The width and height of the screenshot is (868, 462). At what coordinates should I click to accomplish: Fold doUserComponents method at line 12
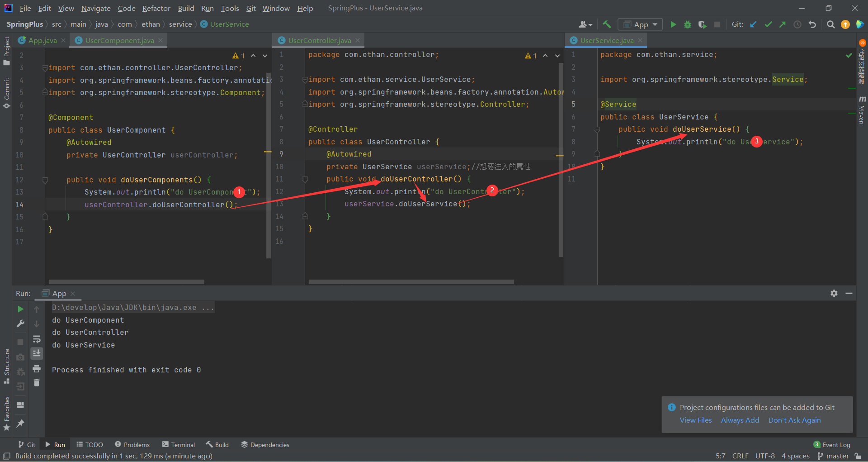coord(45,180)
